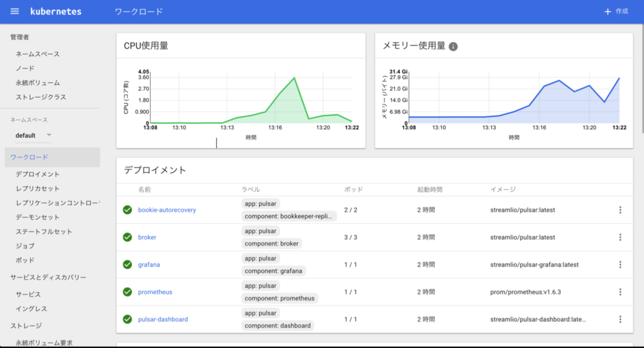Viewport: 644px width, 348px height.
Task: Click the green status icon beside pulsar-dashboard
Action: [128, 319]
